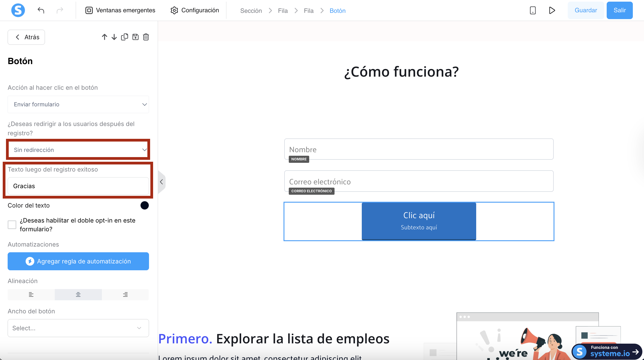Open the Sin redirección dropdown

pyautogui.click(x=78, y=150)
